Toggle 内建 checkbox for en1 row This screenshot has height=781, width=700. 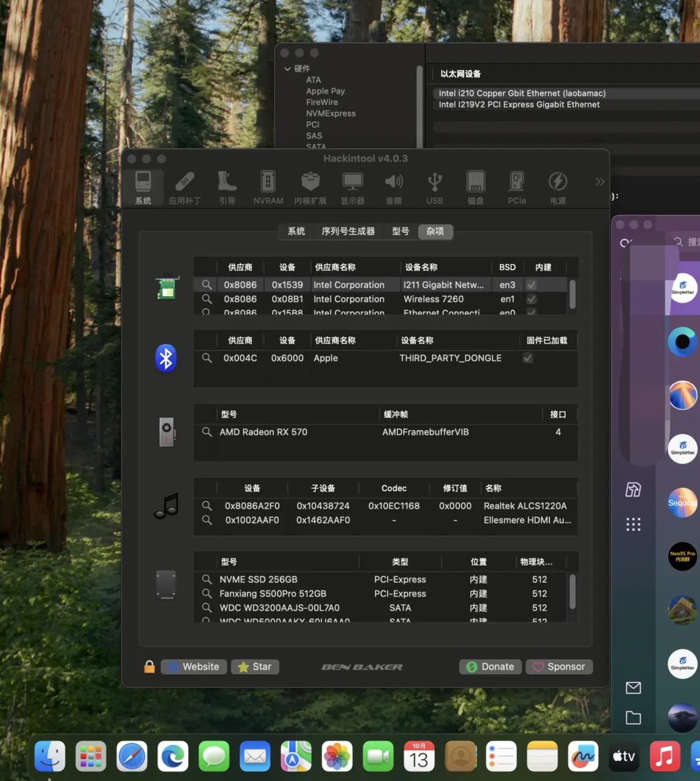click(532, 299)
